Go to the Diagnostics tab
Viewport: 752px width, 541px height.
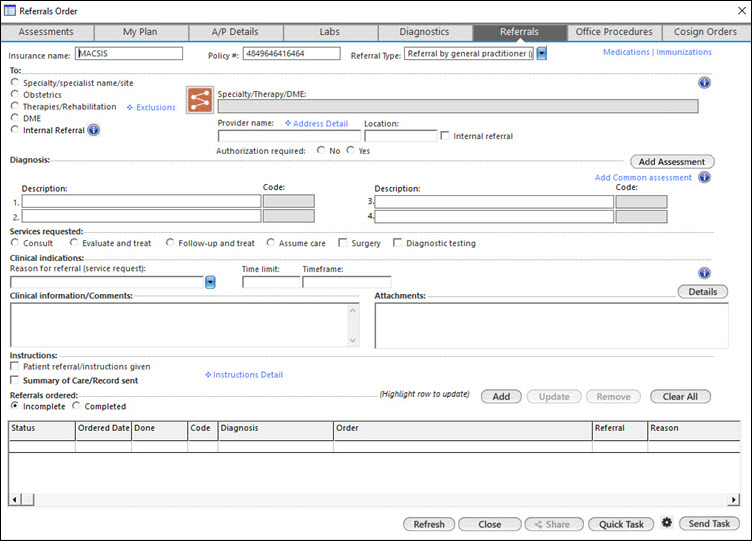point(425,32)
